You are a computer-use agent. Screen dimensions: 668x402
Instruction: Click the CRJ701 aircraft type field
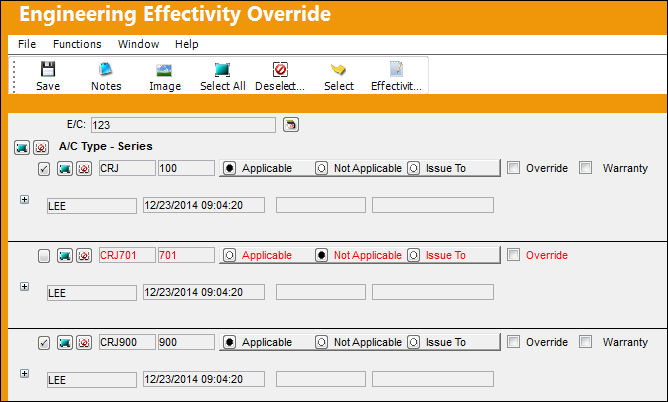[127, 255]
